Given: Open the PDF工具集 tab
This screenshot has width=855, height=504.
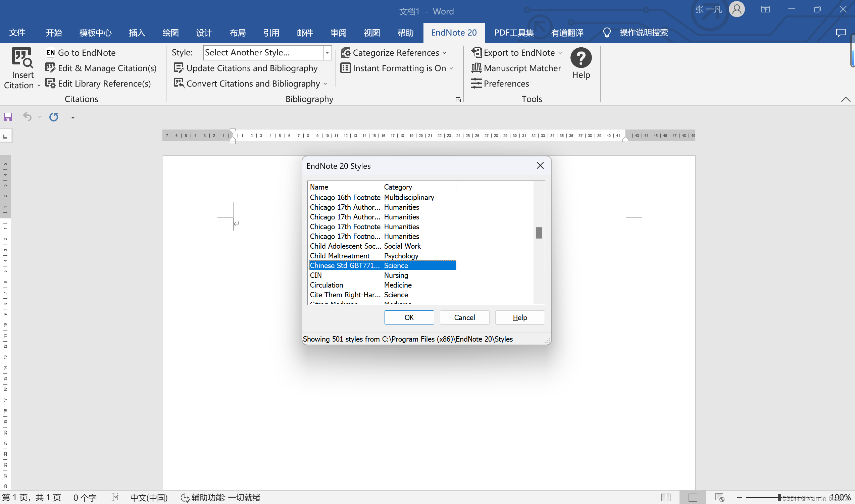Looking at the screenshot, I should tap(514, 33).
